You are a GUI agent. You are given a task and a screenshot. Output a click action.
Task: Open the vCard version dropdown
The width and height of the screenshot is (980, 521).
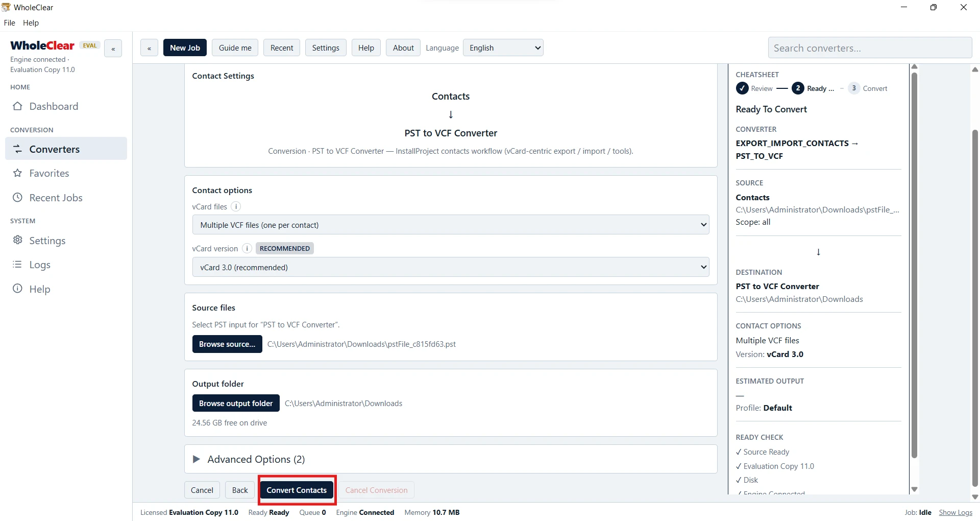[x=451, y=267]
